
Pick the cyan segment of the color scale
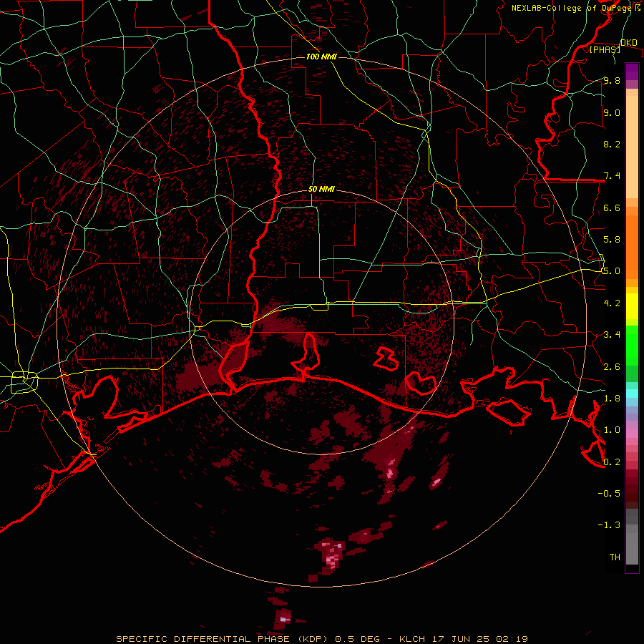coord(632,394)
